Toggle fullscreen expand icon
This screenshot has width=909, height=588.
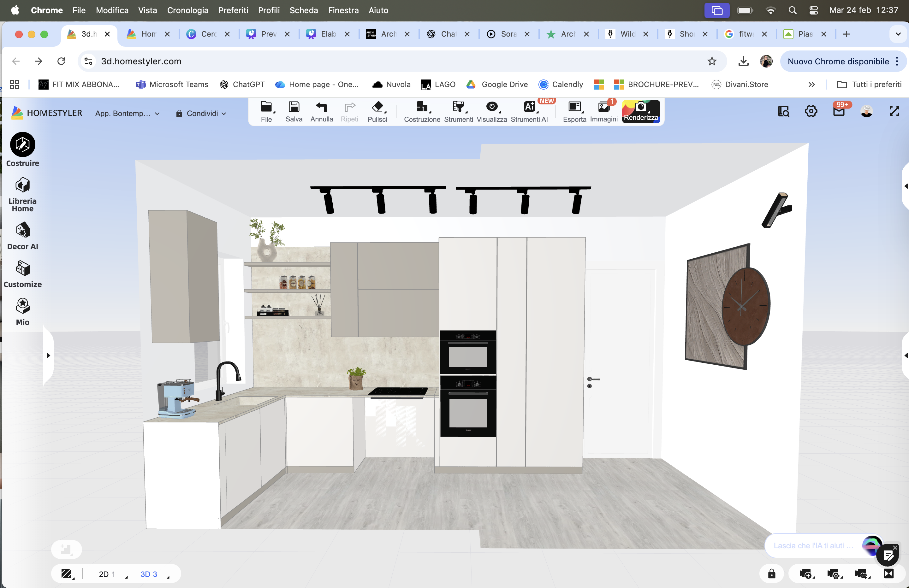pos(894,111)
